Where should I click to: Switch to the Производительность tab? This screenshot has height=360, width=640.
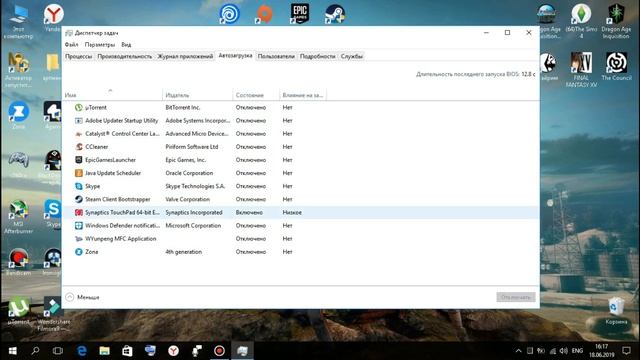point(124,56)
